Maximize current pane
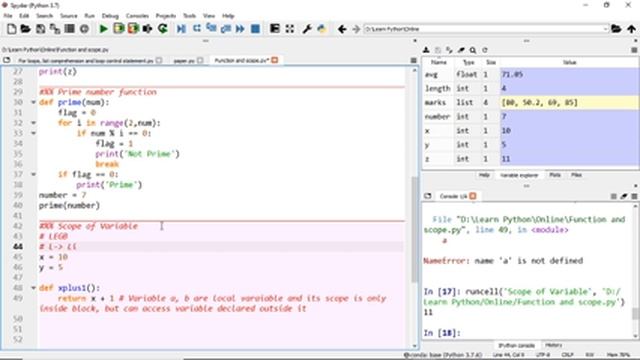The image size is (640, 360). pyautogui.click(x=275, y=29)
